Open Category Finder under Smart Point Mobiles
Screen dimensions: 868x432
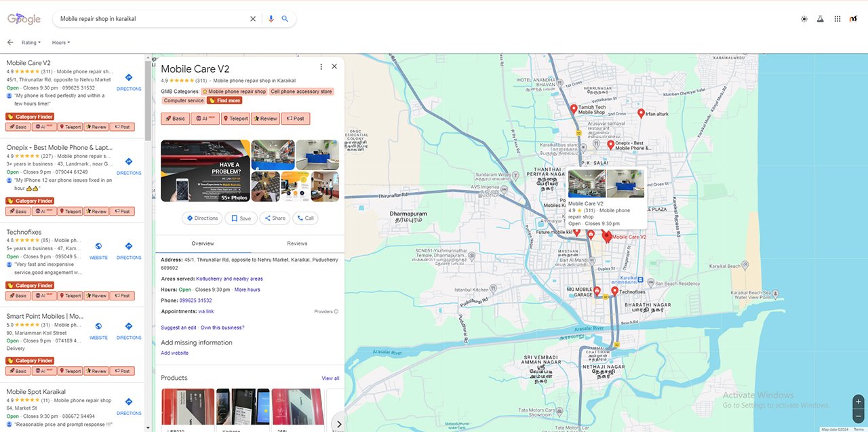(x=30, y=361)
